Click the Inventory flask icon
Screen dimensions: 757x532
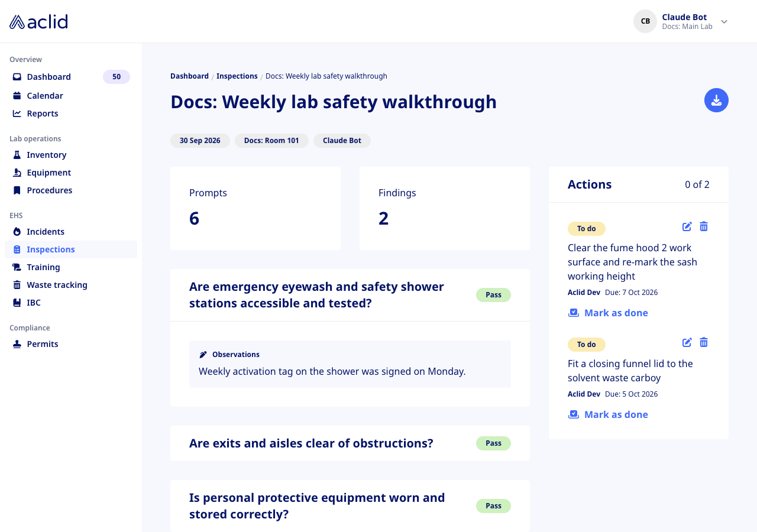(17, 155)
